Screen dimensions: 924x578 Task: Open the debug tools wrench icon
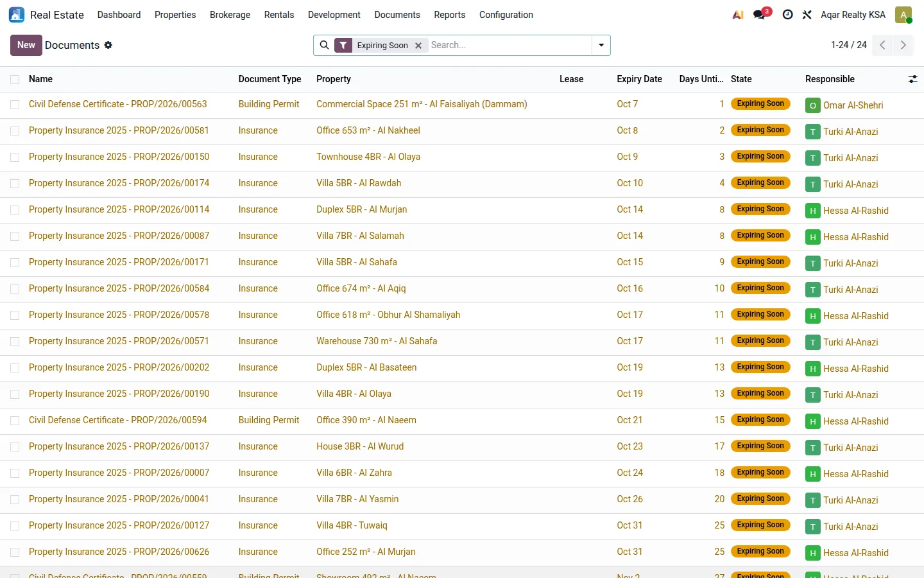coord(807,15)
